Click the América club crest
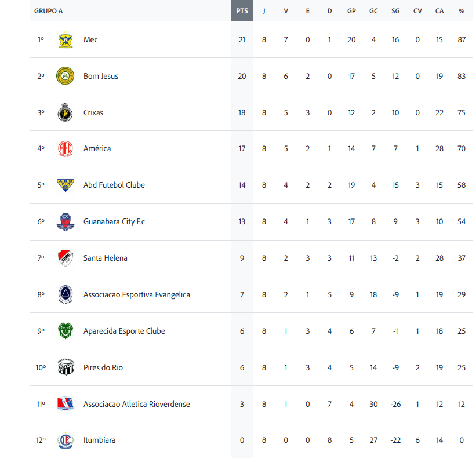The image size is (476, 459). pyautogui.click(x=66, y=148)
